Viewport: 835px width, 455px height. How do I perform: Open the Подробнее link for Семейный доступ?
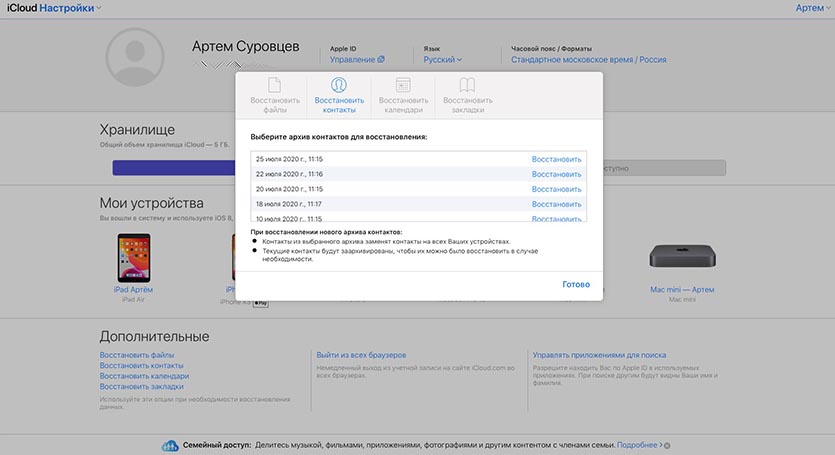(x=640, y=445)
